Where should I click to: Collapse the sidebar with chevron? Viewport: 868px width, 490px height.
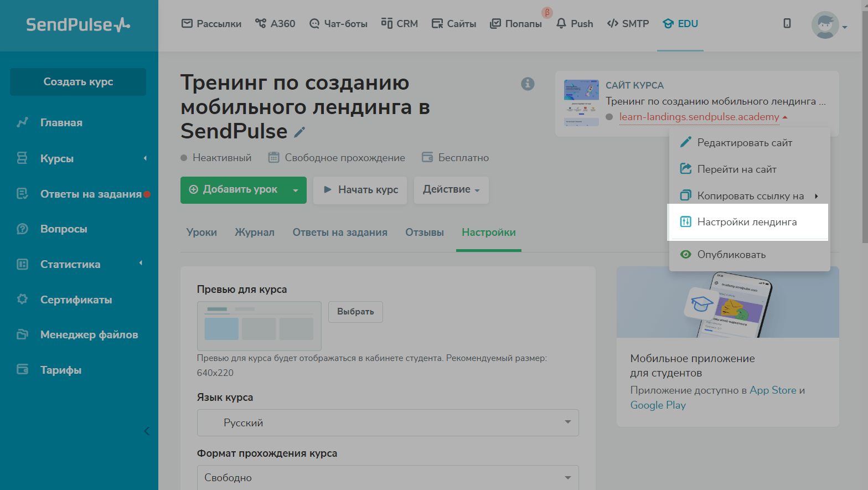[147, 431]
